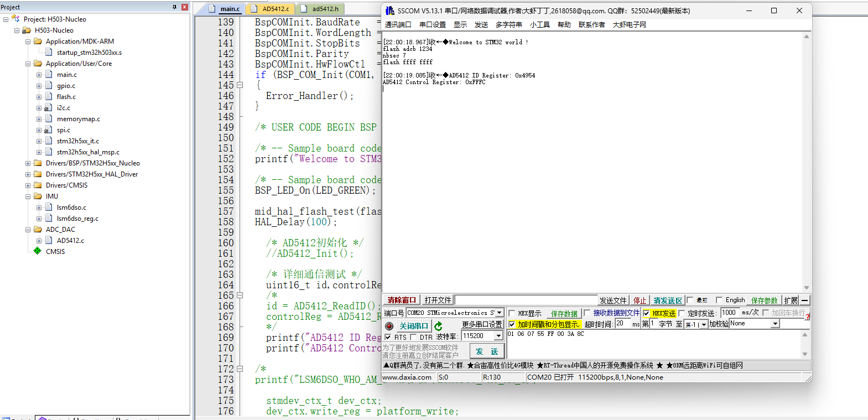
Task: Open the COM20 port number dropdown
Action: 499,313
